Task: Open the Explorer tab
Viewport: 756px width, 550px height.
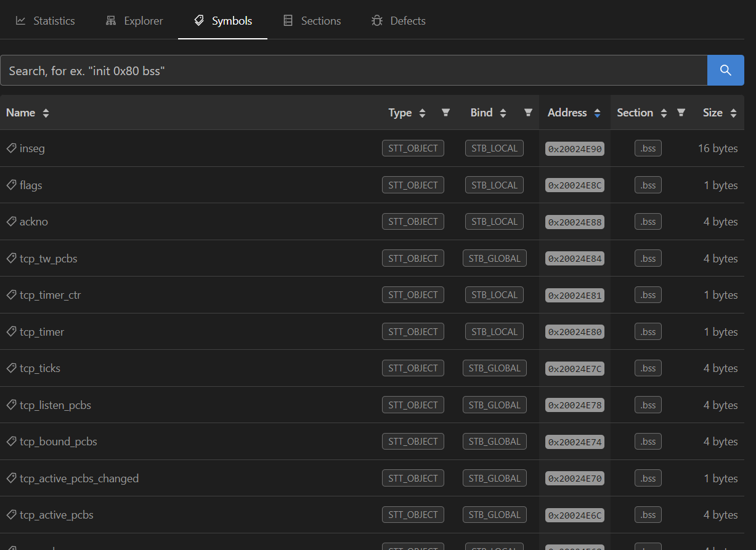Action: [134, 21]
